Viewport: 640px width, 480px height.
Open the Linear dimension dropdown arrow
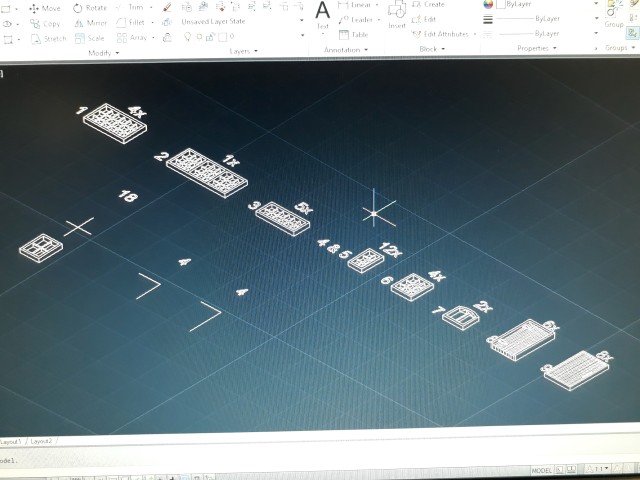[x=376, y=5]
